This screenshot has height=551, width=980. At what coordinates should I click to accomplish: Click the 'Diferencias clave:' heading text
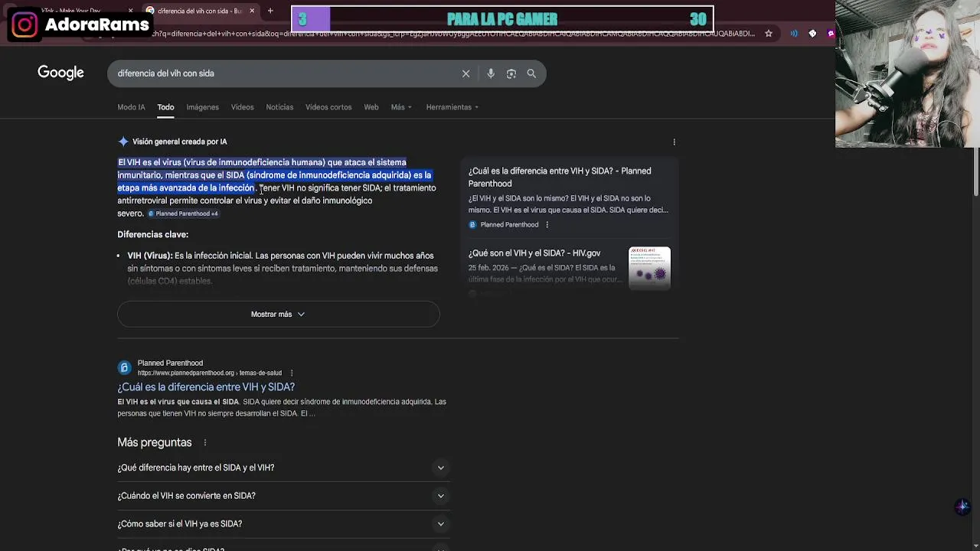point(152,235)
